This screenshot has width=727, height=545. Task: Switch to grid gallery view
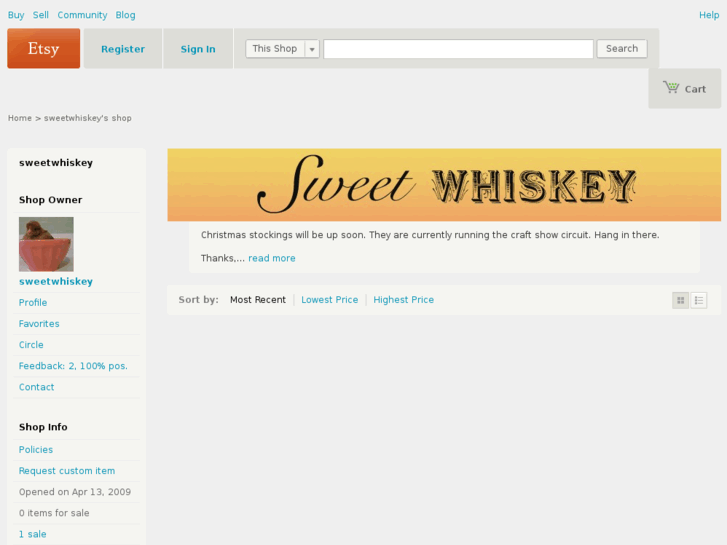(x=680, y=301)
